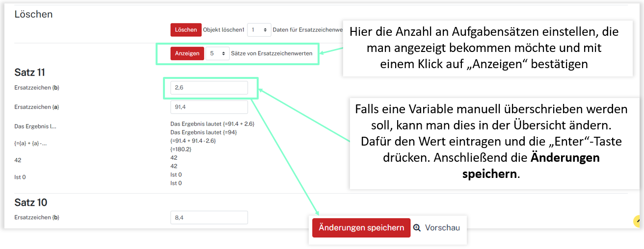Screen dimensions: 644x249
Task: Focus the Ersatzzeichen a field showing 91,4
Action: [209, 107]
